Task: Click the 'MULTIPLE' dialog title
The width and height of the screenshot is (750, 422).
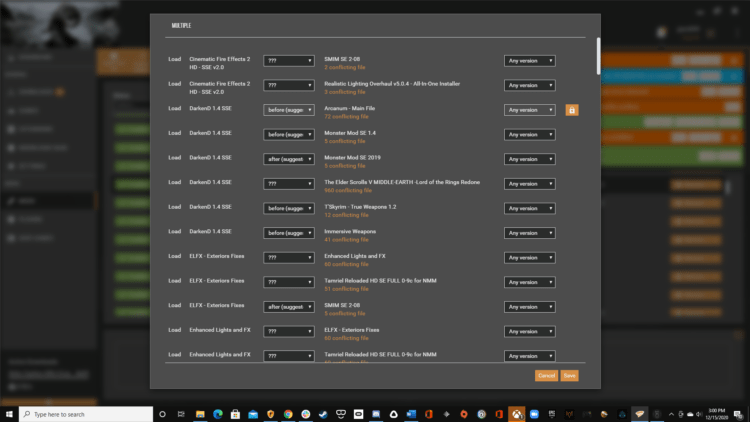Action: click(181, 25)
